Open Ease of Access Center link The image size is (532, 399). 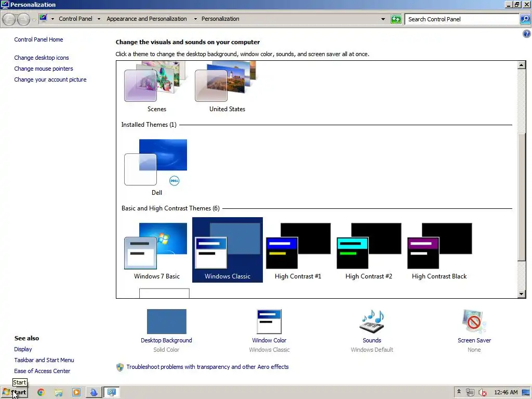(x=42, y=371)
